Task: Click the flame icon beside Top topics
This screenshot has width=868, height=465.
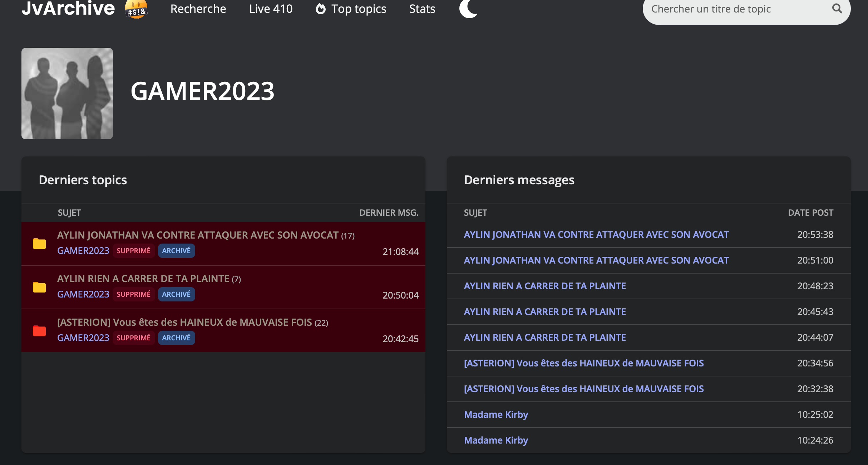Action: [321, 9]
